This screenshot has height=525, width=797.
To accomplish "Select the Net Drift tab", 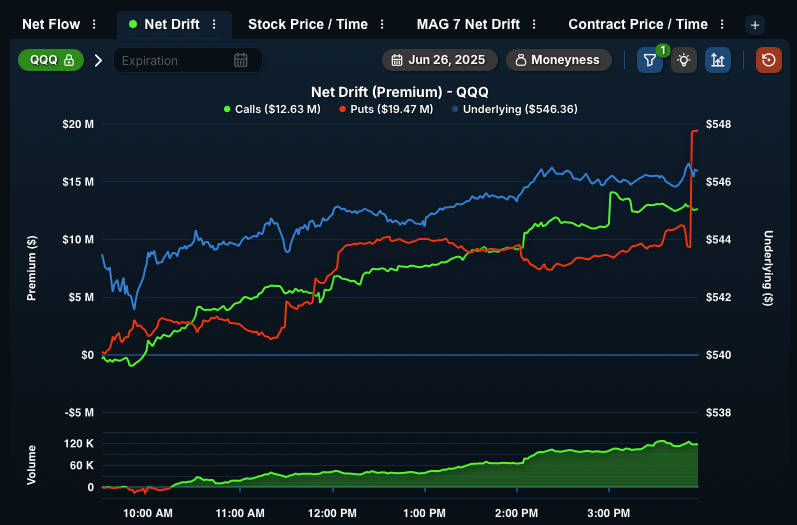I will 171,24.
